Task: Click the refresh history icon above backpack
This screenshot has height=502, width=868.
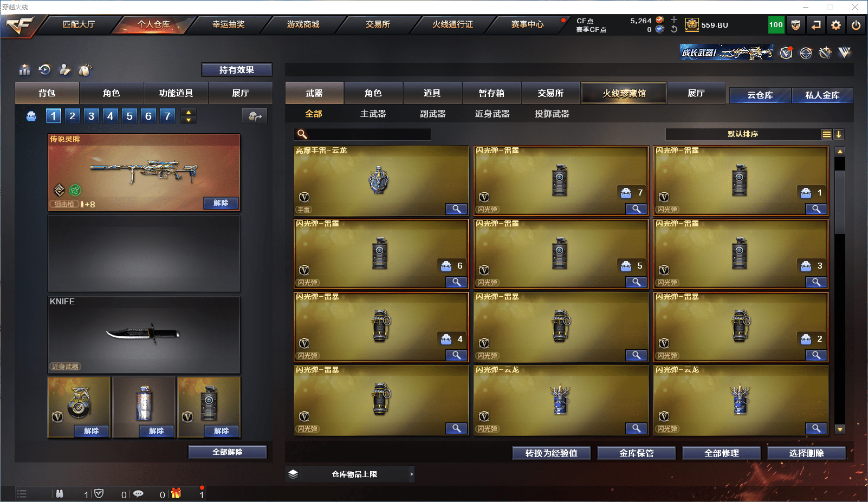Action: 45,69
